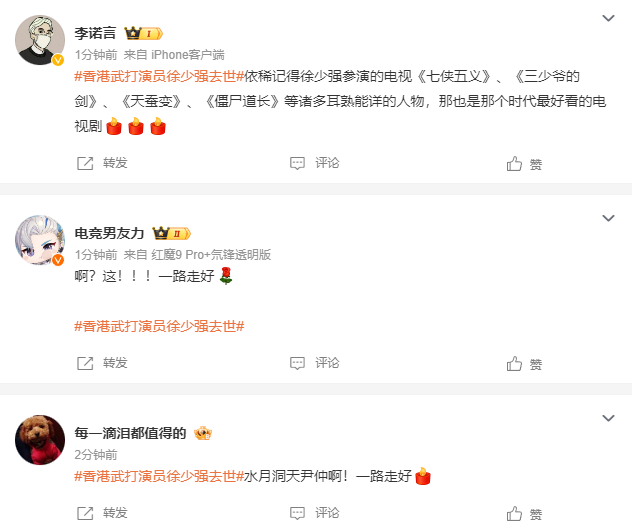This screenshot has width=632, height=530.
Task: Click 电竞男友力's level II crown badge
Action: (x=171, y=233)
